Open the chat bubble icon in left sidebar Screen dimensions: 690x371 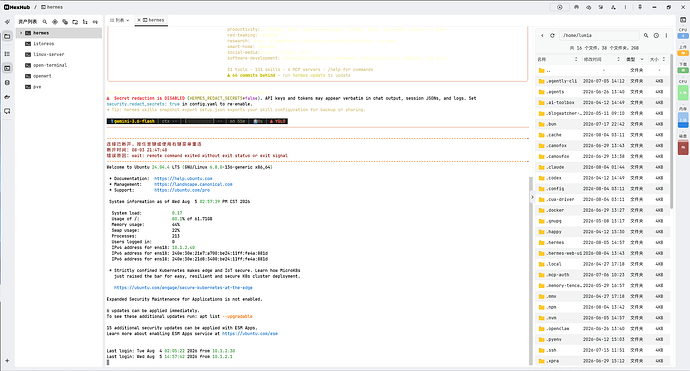point(7,111)
